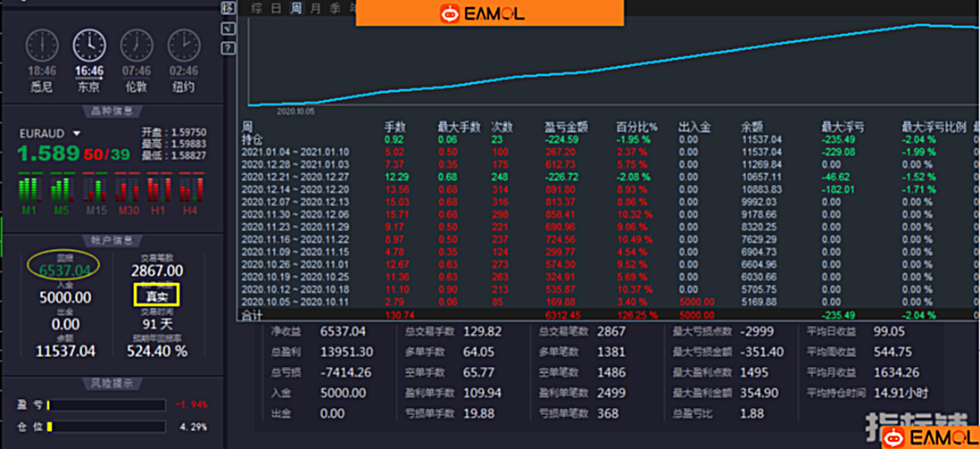Switch to the 月 (monthly) period tab
The height and width of the screenshot is (449, 980).
(316, 8)
